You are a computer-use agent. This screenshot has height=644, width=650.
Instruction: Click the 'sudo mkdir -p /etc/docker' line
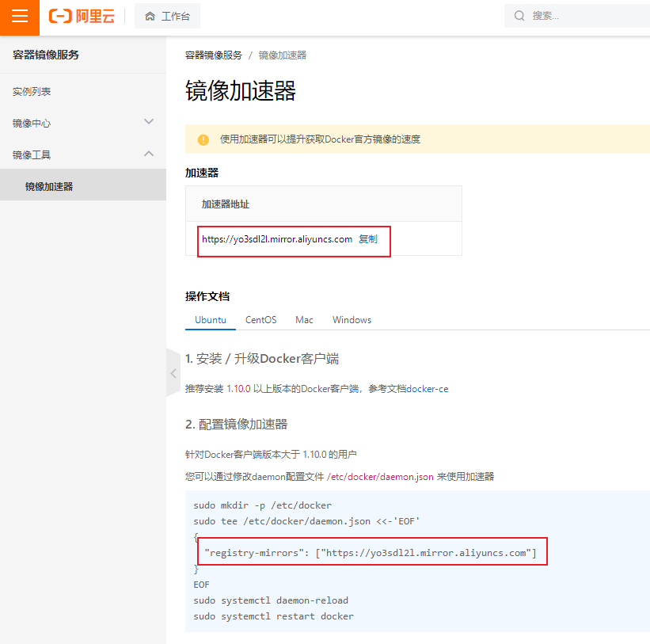tap(262, 505)
